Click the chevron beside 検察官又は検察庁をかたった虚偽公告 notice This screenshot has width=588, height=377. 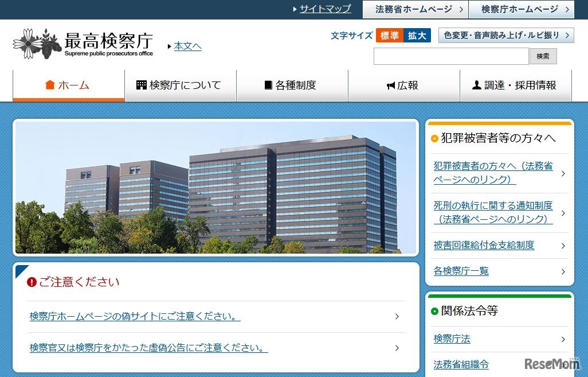pos(396,348)
